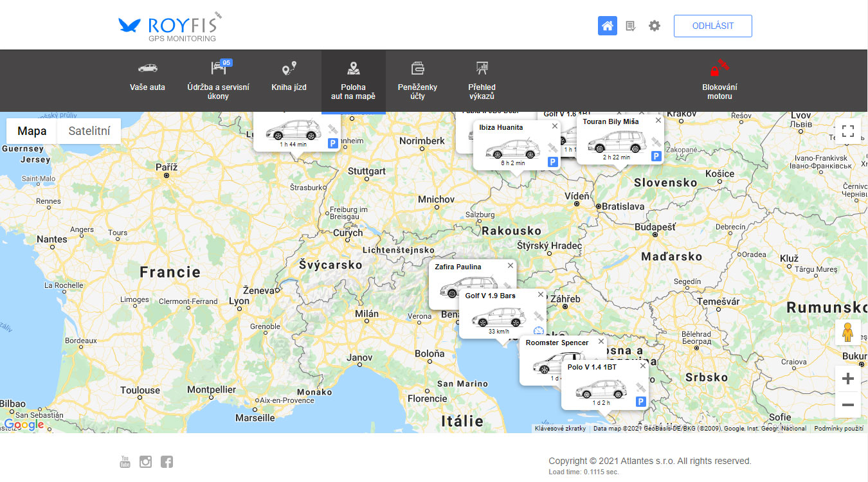
Task: Open Podmínky použití link on map
Action: (838, 429)
